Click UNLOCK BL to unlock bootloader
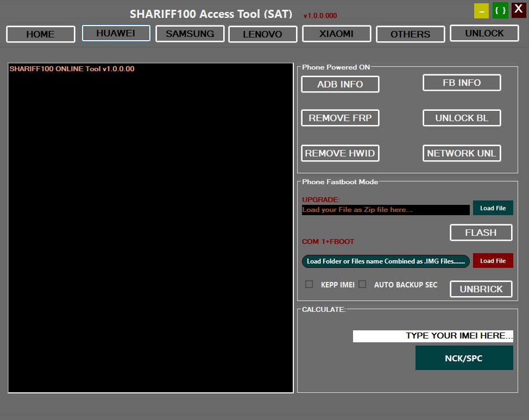Screen dimensions: 529x420 click(462, 117)
